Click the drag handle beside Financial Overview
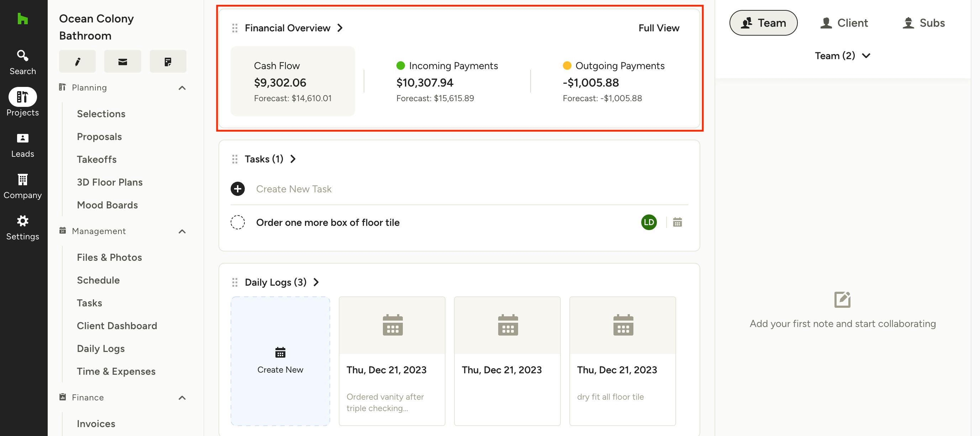Viewport: 980px width, 436px height. pyautogui.click(x=235, y=28)
